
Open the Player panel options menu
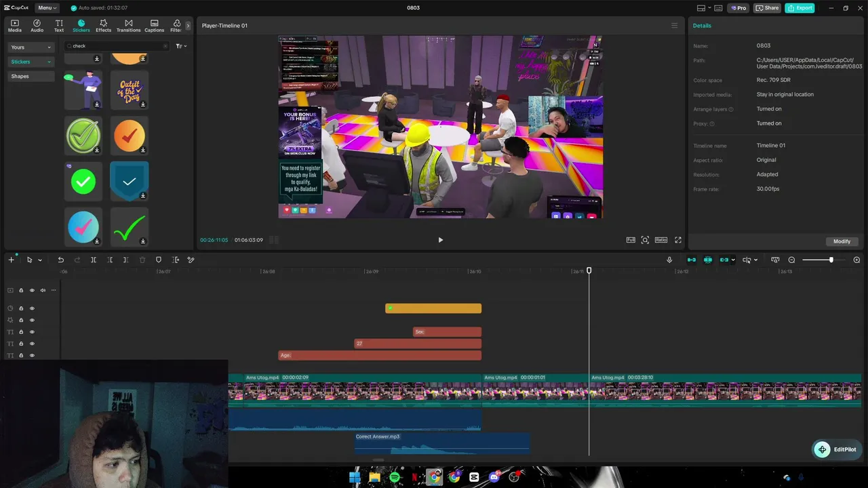pos(674,26)
